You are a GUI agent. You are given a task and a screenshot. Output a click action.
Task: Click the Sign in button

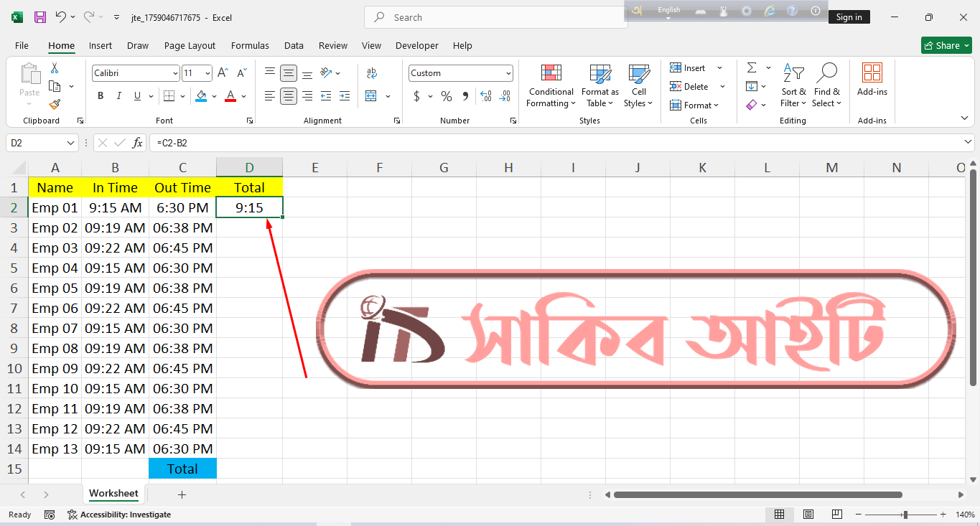click(x=849, y=17)
